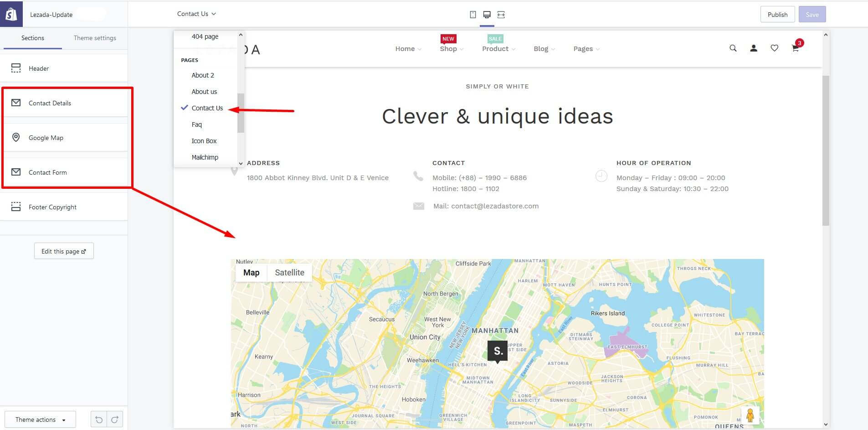Click preview pane scroll-down arrow
Screen dimensions: 868x430
pyautogui.click(x=826, y=425)
